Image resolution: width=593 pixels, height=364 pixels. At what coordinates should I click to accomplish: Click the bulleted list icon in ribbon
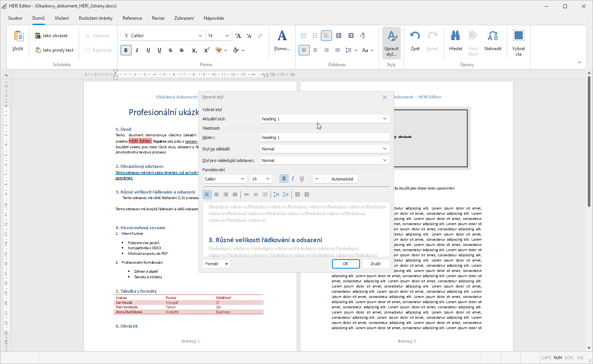(304, 36)
